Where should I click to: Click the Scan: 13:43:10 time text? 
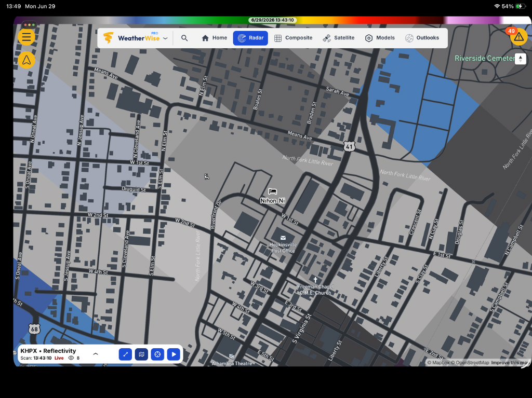point(36,358)
